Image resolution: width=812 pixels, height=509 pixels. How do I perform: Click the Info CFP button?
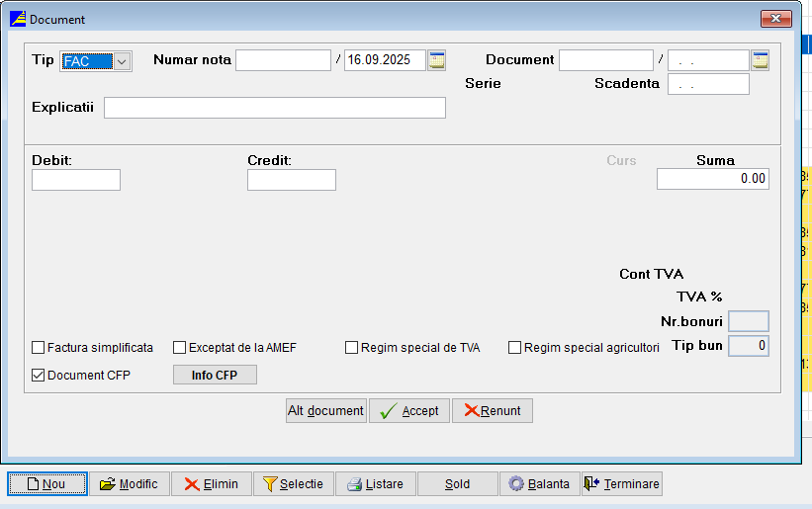coord(215,376)
